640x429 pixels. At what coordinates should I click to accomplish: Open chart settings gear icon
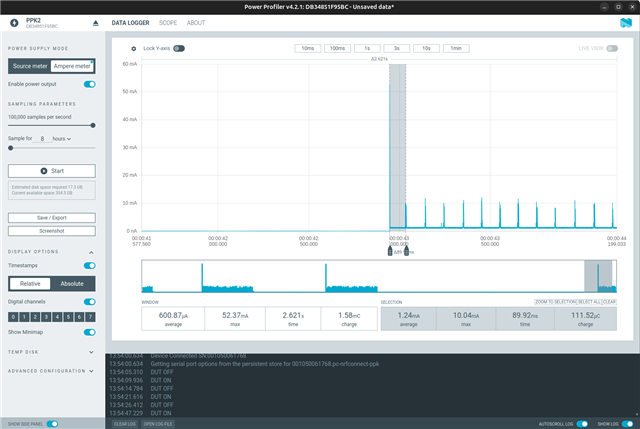tap(133, 49)
